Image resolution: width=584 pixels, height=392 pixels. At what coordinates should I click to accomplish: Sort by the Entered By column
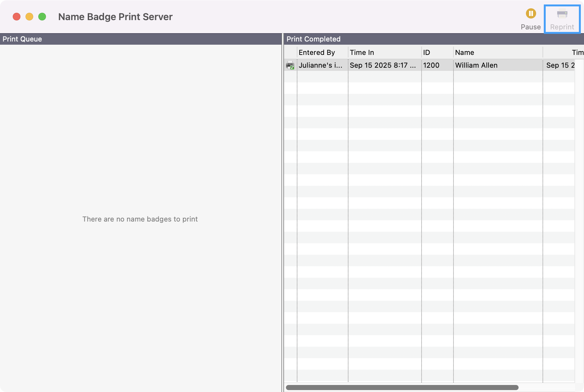click(x=322, y=52)
